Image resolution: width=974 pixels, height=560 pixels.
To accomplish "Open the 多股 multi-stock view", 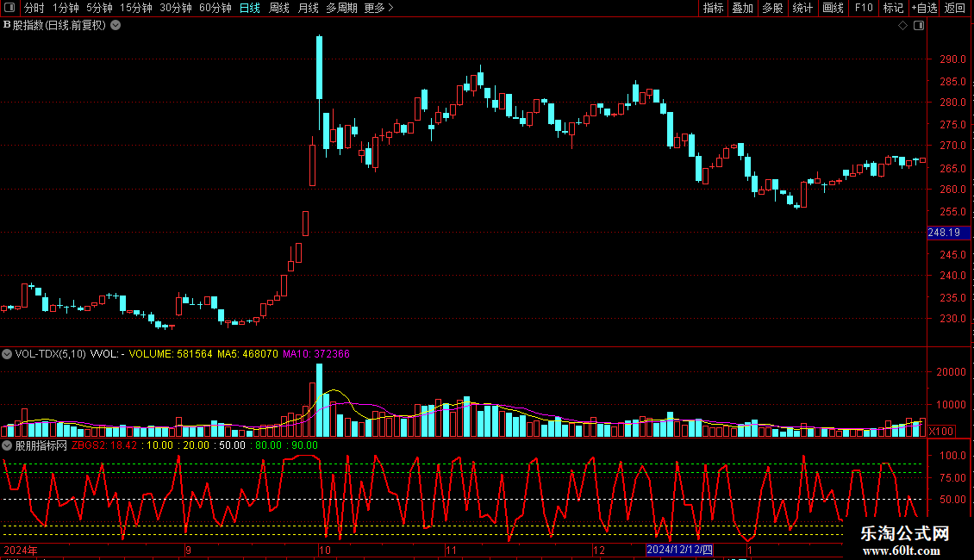I will [x=773, y=8].
